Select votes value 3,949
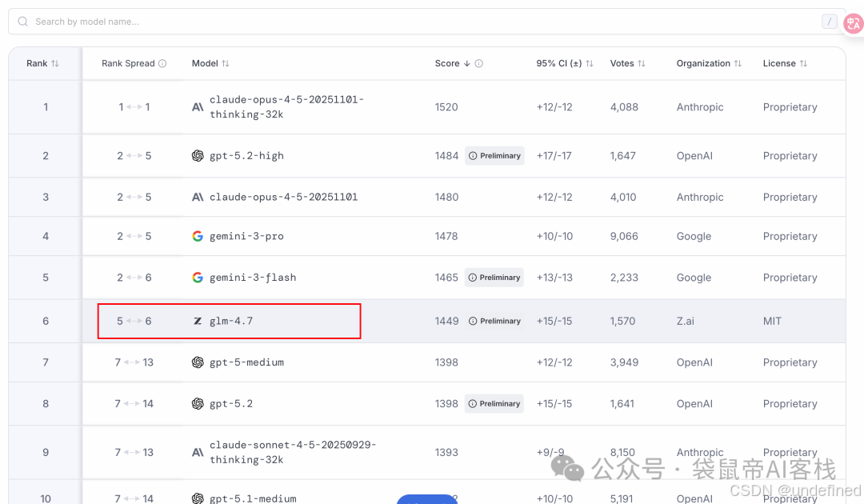The height and width of the screenshot is (504, 864). [624, 362]
